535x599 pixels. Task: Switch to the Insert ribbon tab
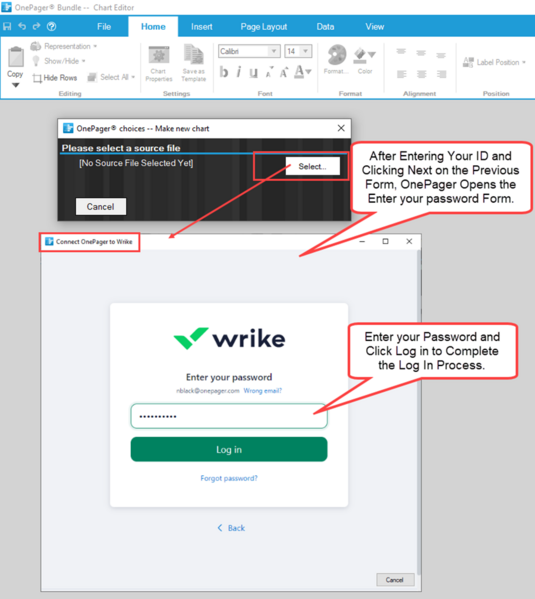pyautogui.click(x=201, y=27)
